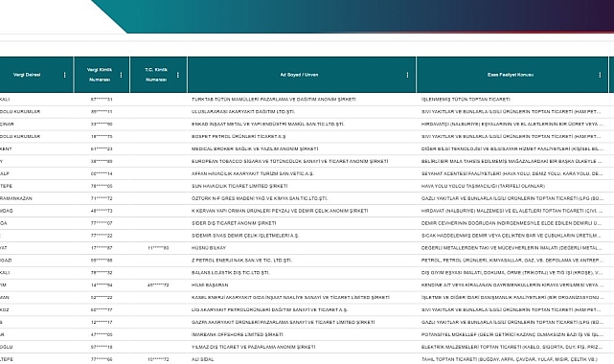This screenshot has height=364, width=614.
Task: Sort by Ad Soyad / Unvan header
Action: (x=299, y=75)
